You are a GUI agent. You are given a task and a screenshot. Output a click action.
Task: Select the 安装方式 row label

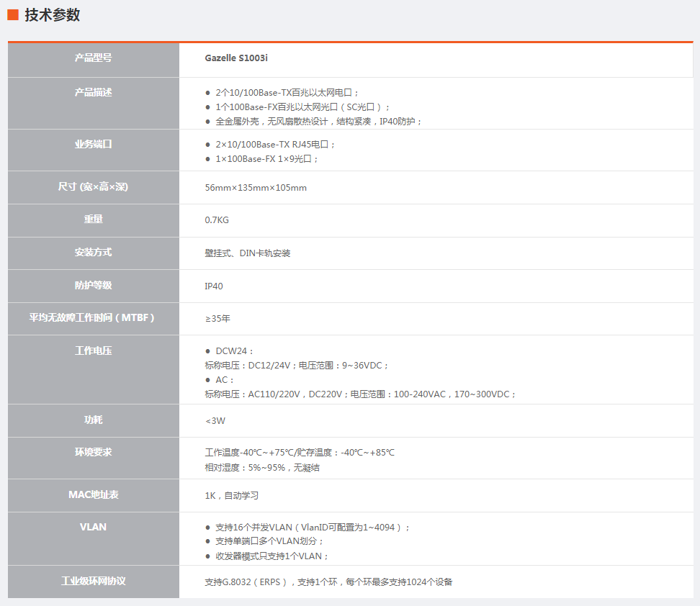tap(94, 253)
